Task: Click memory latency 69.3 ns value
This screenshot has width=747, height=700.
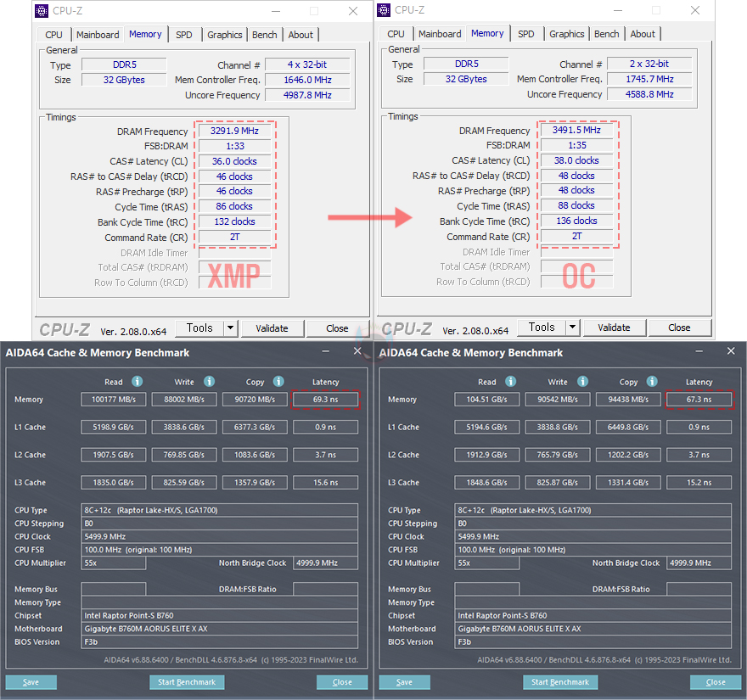Action: [x=325, y=400]
